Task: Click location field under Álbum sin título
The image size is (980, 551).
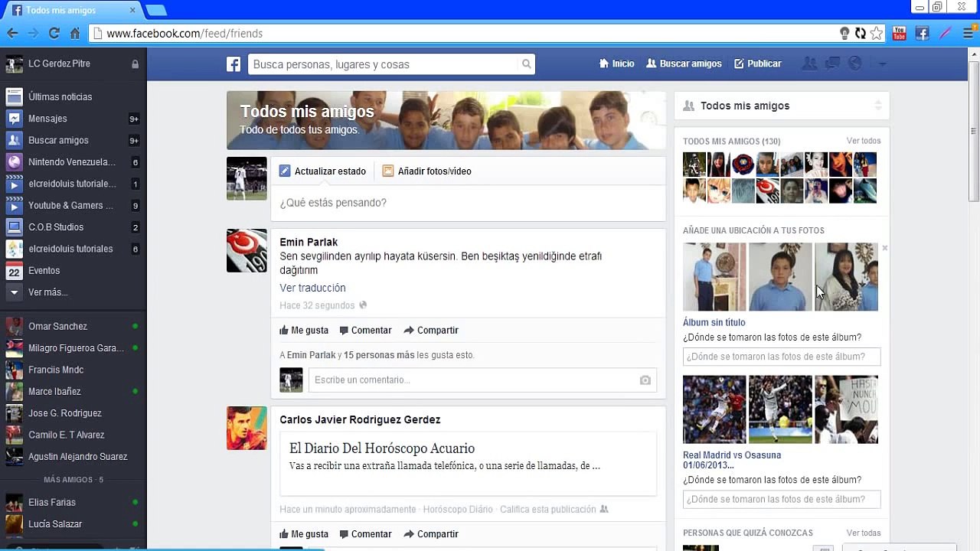Action: click(x=782, y=357)
